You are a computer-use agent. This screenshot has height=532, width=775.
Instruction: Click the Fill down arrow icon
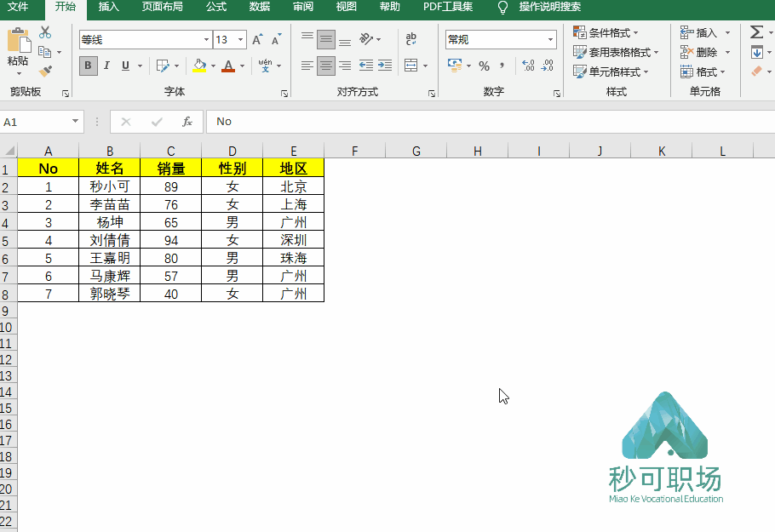pyautogui.click(x=756, y=52)
